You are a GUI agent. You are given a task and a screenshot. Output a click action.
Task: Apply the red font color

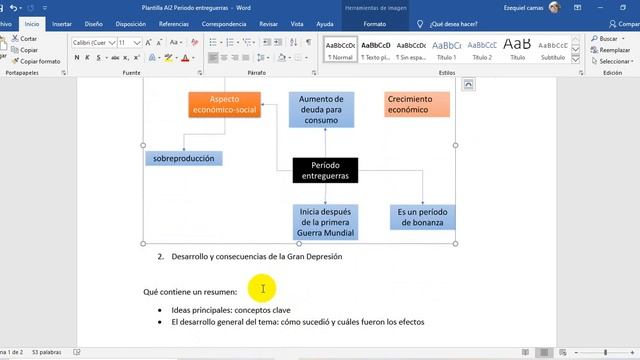(x=185, y=58)
